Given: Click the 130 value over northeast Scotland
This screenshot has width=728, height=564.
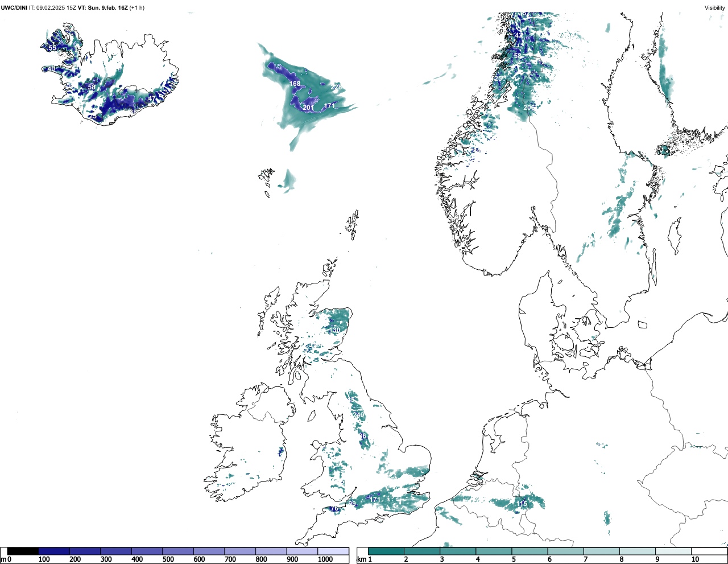Looking at the screenshot, I should (335, 331).
